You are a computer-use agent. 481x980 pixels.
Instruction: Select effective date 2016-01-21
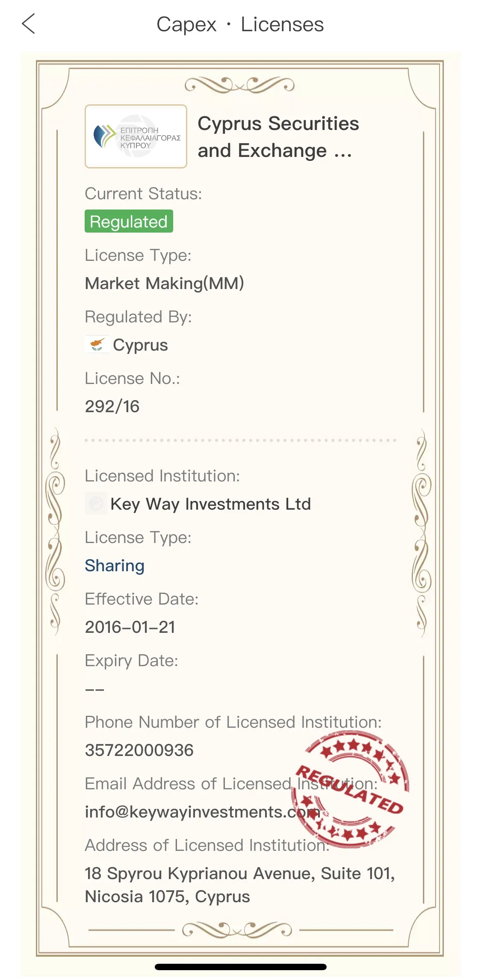[130, 627]
